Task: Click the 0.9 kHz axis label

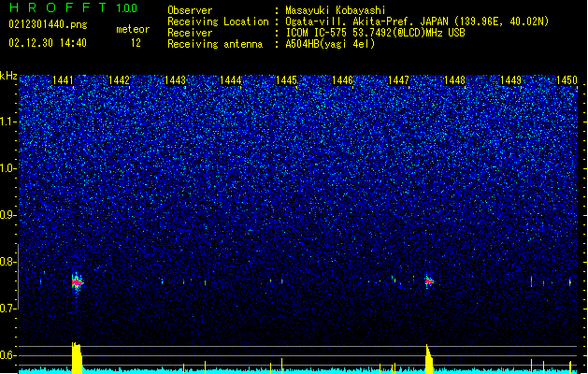Action: click(8, 215)
